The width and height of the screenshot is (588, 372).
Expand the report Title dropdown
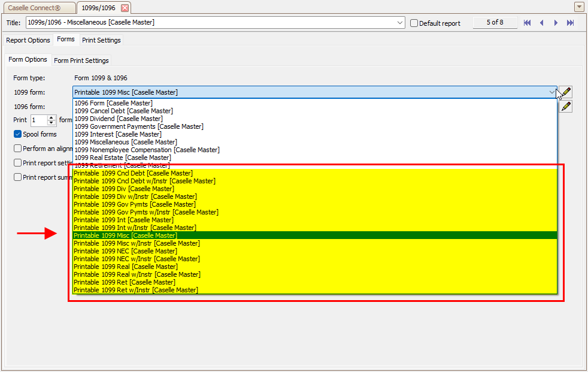400,23
